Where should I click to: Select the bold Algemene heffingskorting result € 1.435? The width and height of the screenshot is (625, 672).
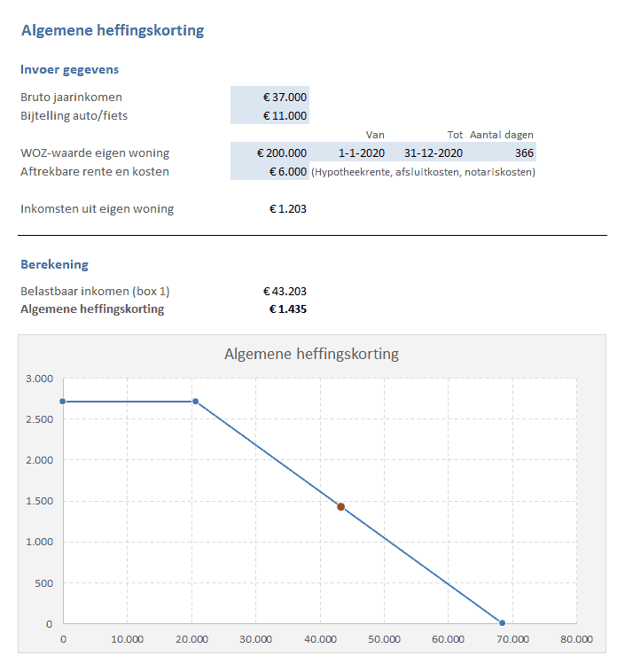tap(287, 309)
